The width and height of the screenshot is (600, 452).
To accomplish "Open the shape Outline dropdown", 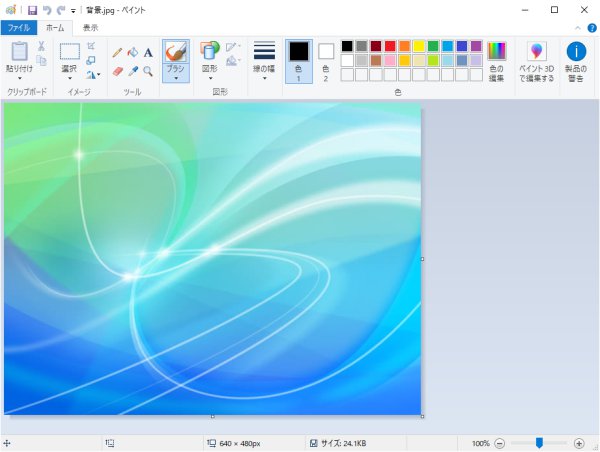I will point(233,47).
